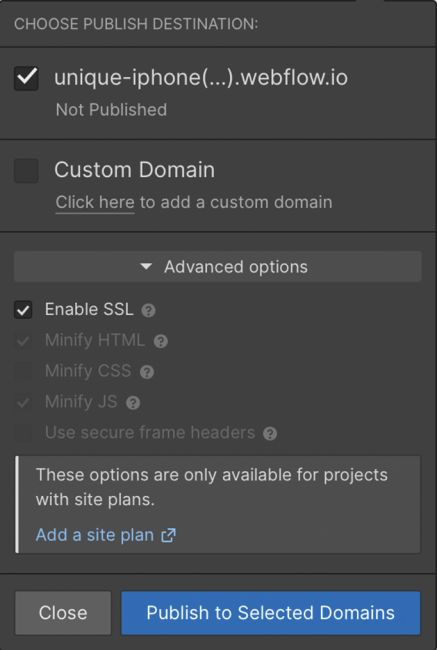The image size is (437, 650).
Task: Check the Custom Domain checkbox
Action: click(26, 170)
